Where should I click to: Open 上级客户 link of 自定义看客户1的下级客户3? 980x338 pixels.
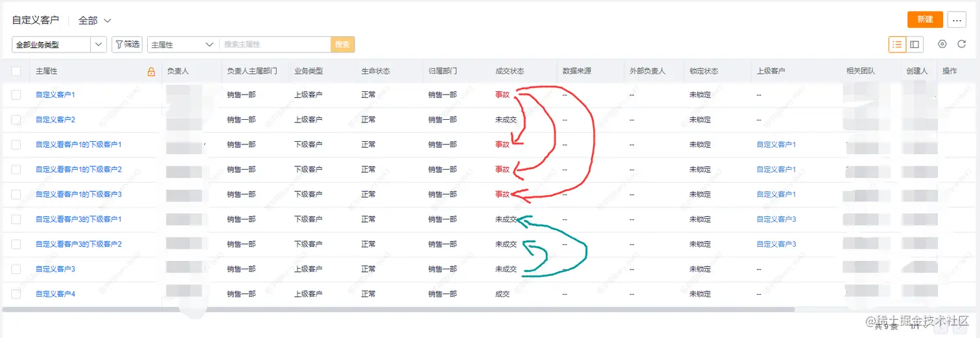(x=776, y=194)
